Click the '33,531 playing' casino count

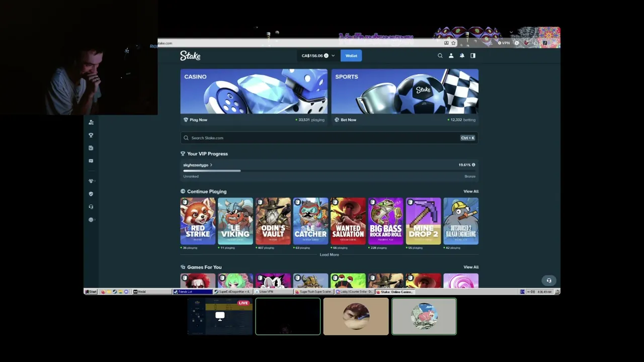point(311,120)
